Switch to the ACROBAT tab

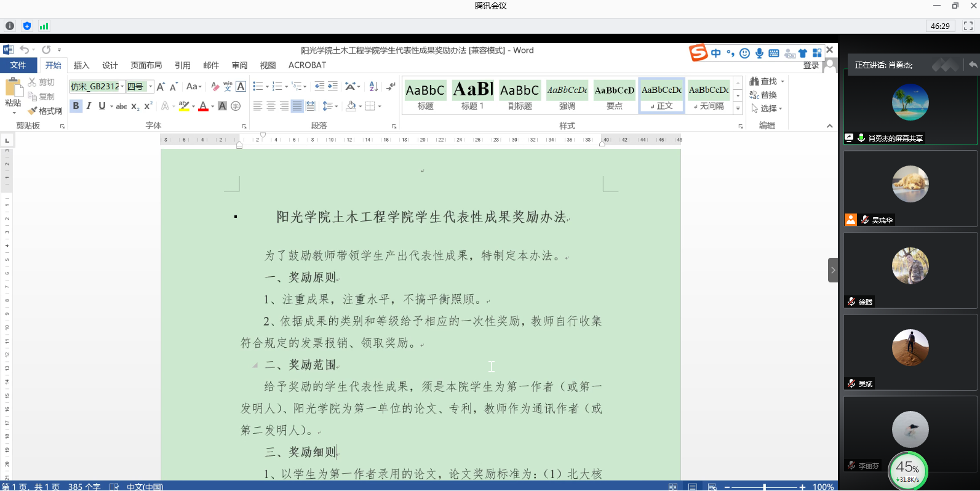tap(307, 65)
